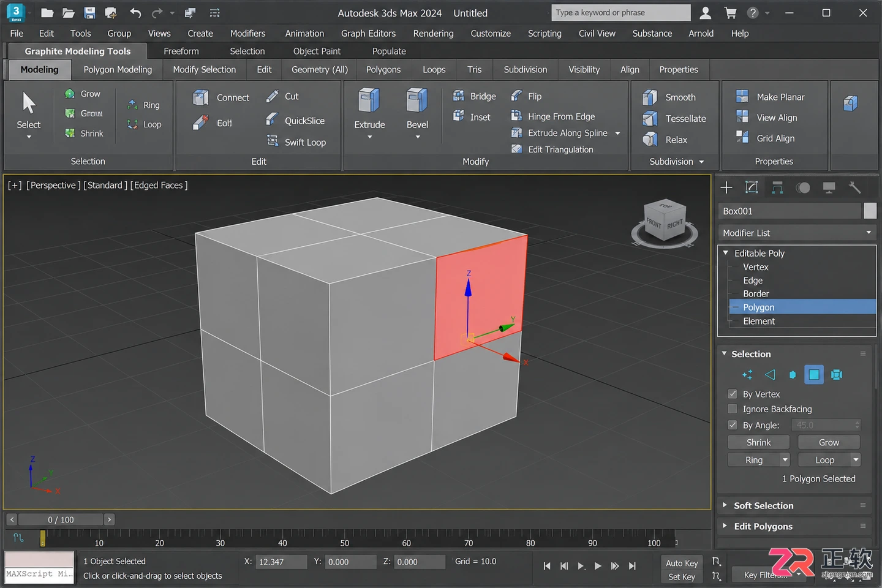The width and height of the screenshot is (882, 588).
Task: Activate the Swift Loop tool
Action: pyautogui.click(x=296, y=142)
